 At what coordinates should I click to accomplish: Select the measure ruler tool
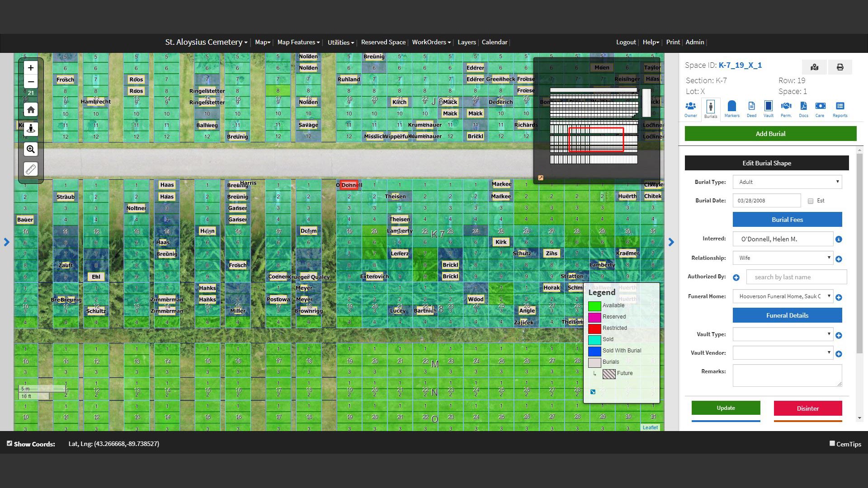(31, 169)
